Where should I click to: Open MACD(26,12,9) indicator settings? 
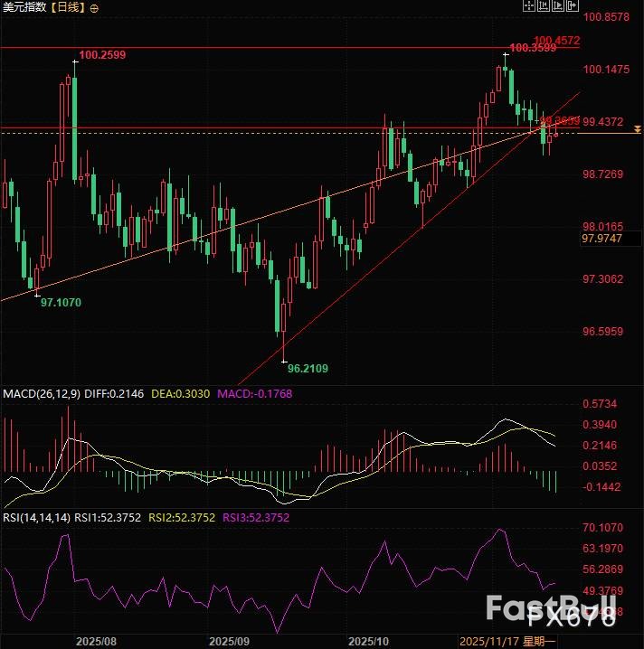coord(43,394)
